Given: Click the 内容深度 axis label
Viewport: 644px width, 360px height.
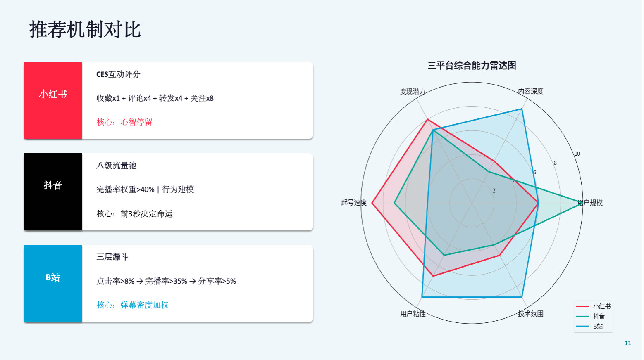Looking at the screenshot, I should [x=531, y=91].
